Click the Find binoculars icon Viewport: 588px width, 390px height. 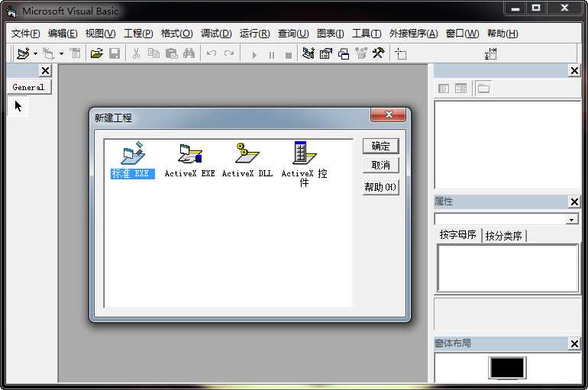pyautogui.click(x=189, y=53)
